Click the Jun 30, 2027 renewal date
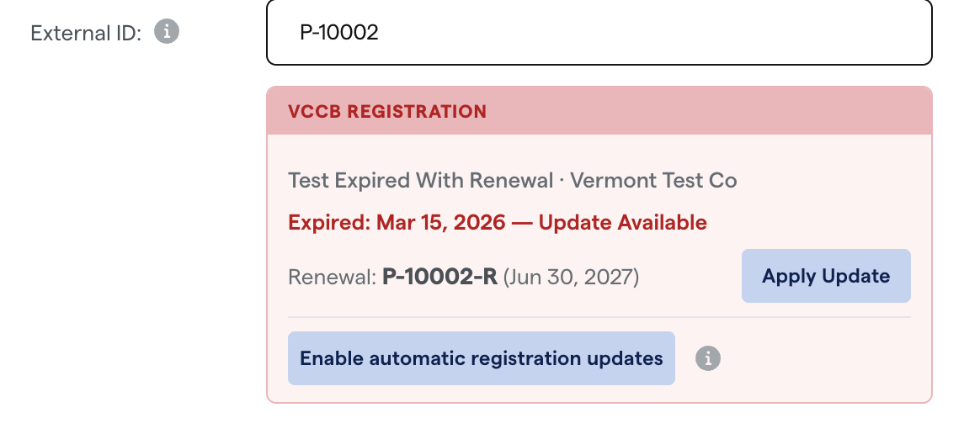 [x=572, y=277]
